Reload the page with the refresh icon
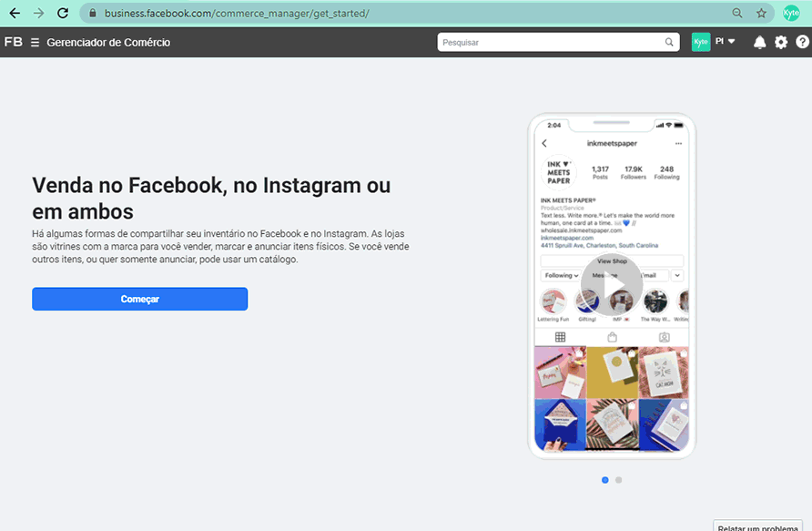This screenshot has height=531, width=812. pos(63,13)
